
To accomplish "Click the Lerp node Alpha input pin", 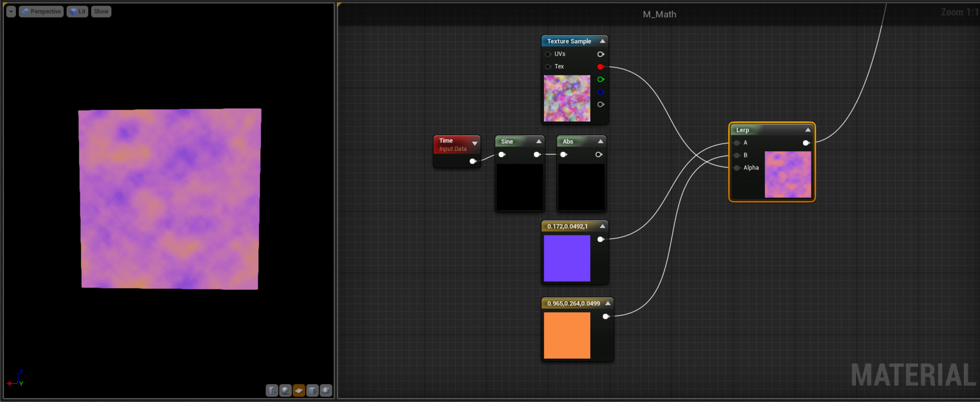I will (737, 168).
